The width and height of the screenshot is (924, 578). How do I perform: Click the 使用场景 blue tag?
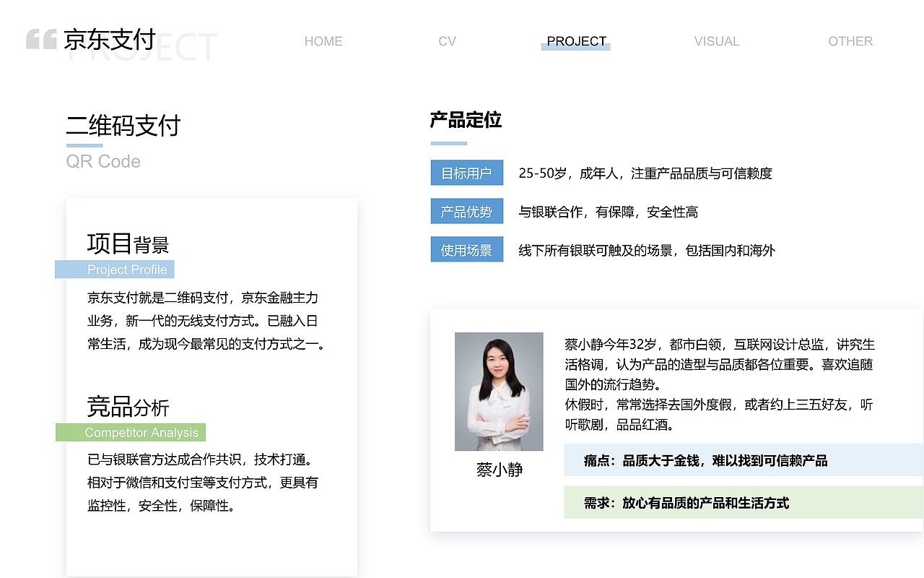coord(466,250)
